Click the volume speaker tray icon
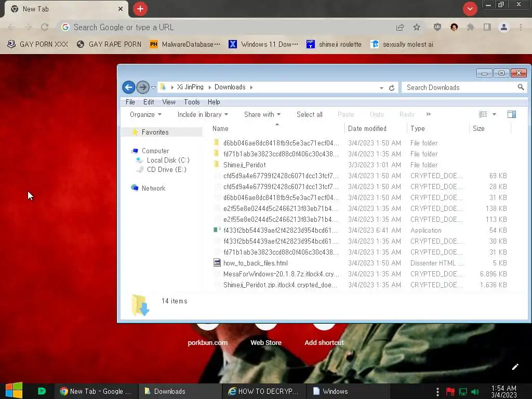The height and width of the screenshot is (399, 532). [475, 392]
